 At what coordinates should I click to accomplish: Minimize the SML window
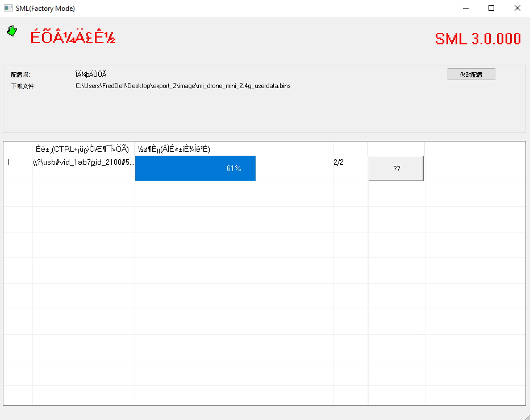click(x=466, y=8)
